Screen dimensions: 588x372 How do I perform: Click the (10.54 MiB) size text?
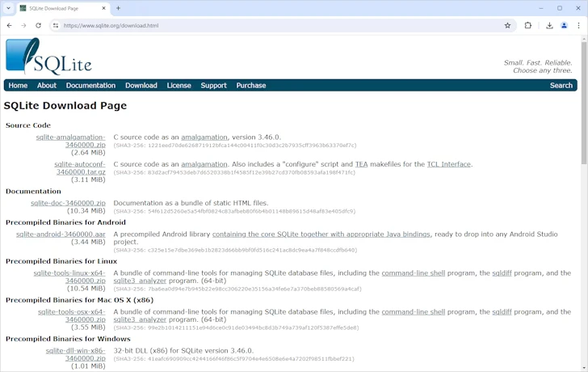(x=86, y=289)
